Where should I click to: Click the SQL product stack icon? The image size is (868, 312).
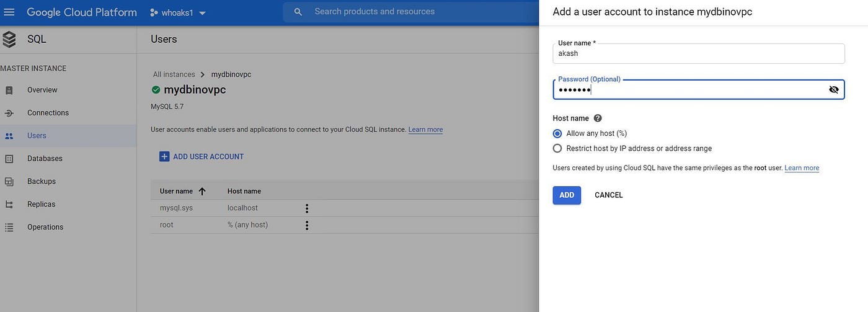click(x=9, y=39)
